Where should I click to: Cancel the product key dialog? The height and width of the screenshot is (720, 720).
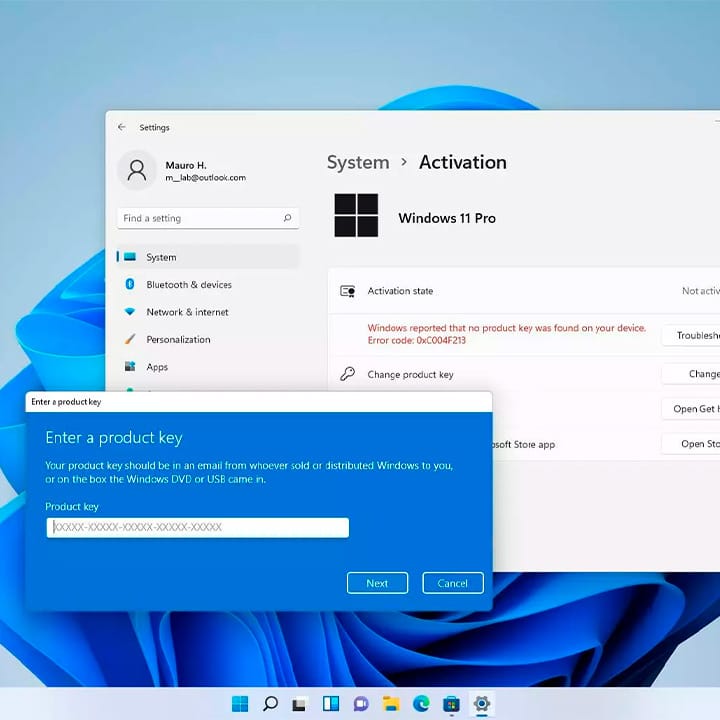[x=453, y=583]
